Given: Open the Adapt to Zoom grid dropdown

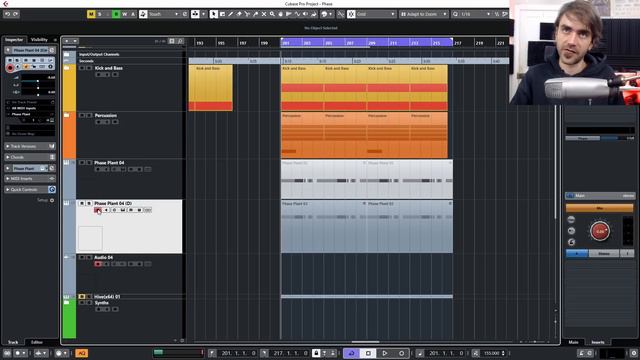Looking at the screenshot, I should pos(424,14).
